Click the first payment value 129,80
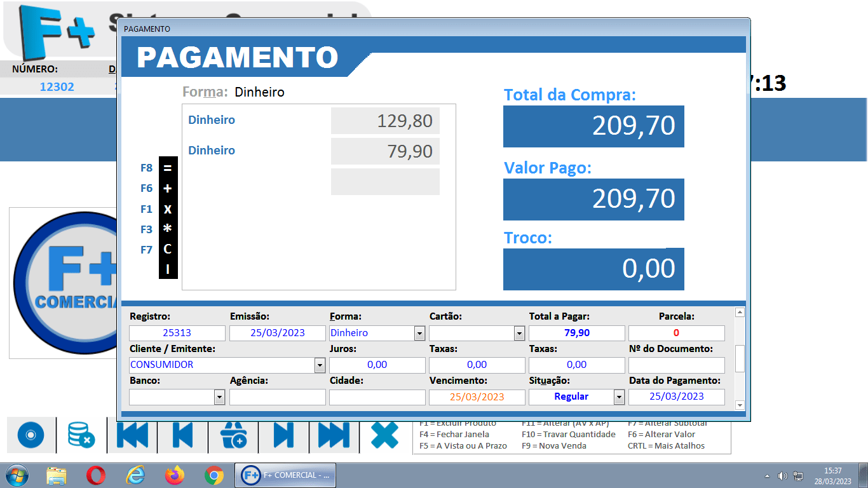Image resolution: width=868 pixels, height=488 pixels. pos(385,121)
